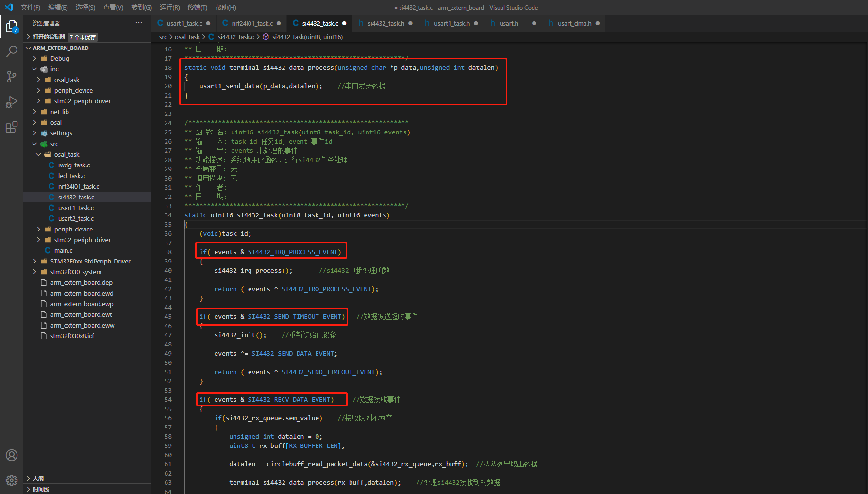This screenshot has height=494, width=868.
Task: Close the si4432_task.c tab via unsaved dot
Action: coord(344,23)
